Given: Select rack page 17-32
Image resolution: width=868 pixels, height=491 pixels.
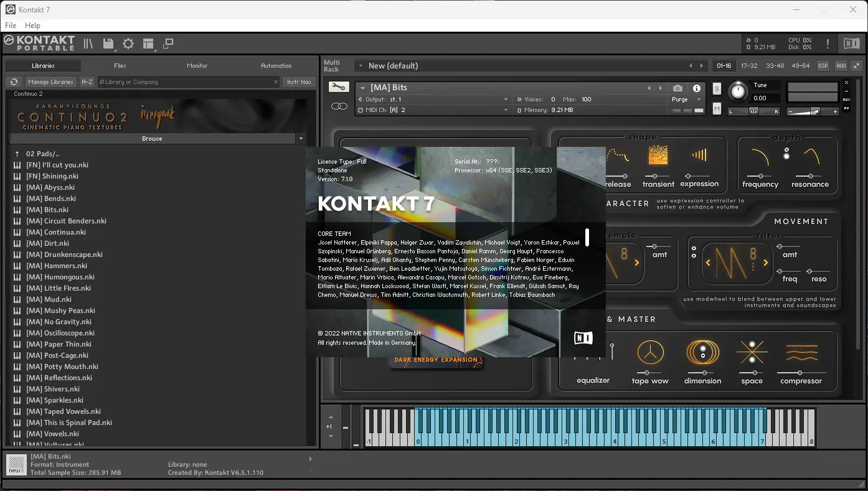Looking at the screenshot, I should pyautogui.click(x=749, y=66).
